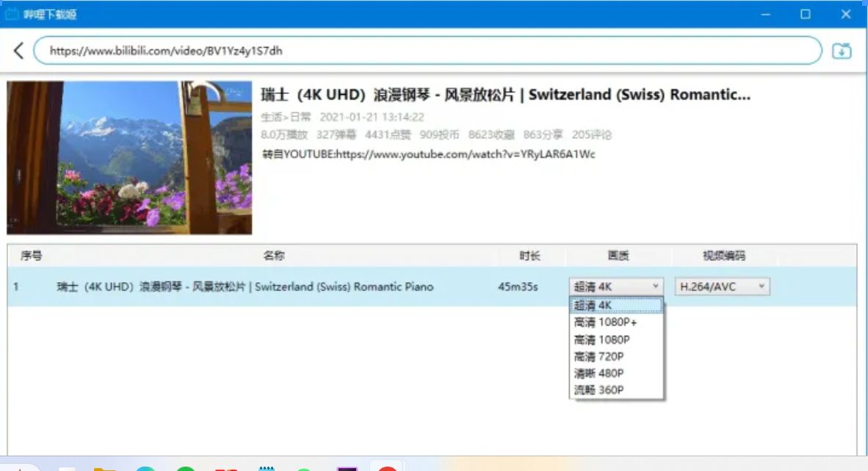The width and height of the screenshot is (868, 471).
Task: Choose the 清晰 480P quality option
Action: 616,373
